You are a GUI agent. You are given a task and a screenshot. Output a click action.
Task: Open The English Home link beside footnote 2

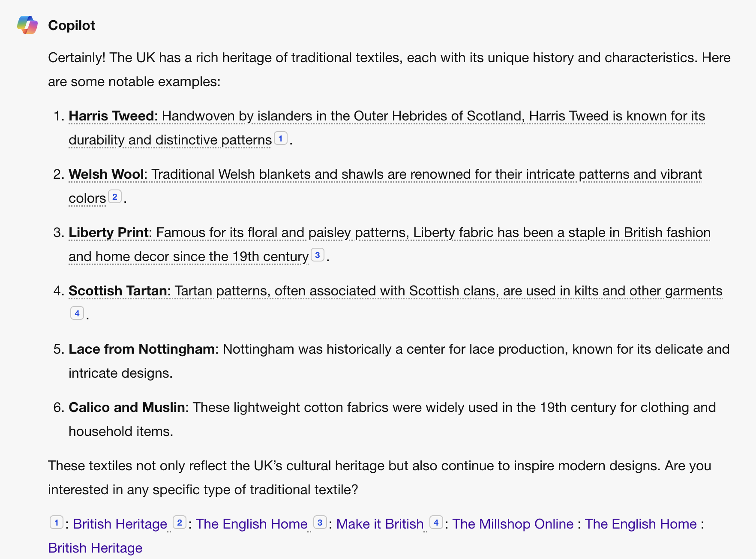pyautogui.click(x=252, y=524)
